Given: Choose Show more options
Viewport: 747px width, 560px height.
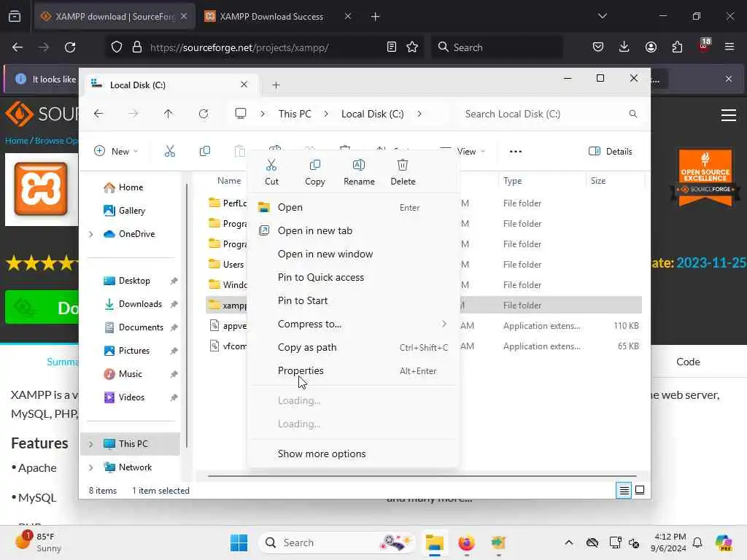Looking at the screenshot, I should coord(353,454).
